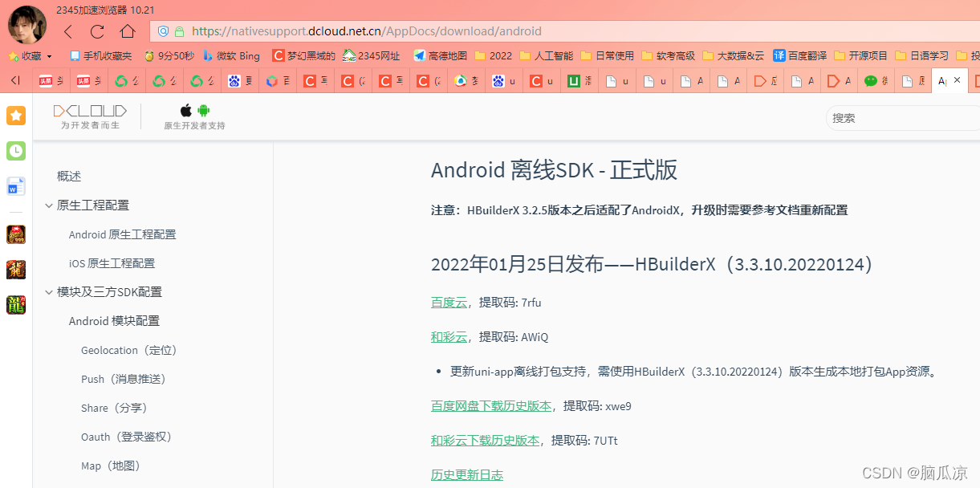This screenshot has height=488, width=980.
Task: Click the 搜索 search box
Action: pyautogui.click(x=903, y=118)
